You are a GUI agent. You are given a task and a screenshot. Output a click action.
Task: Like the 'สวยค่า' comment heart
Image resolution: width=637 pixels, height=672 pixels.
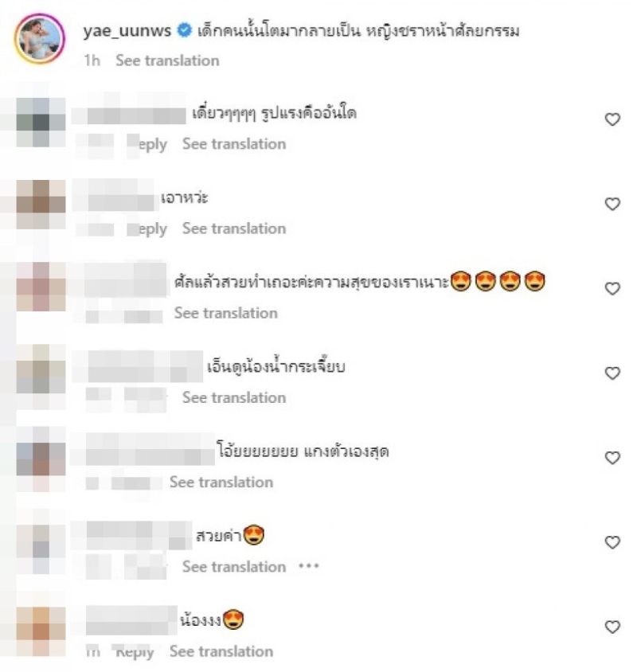[x=612, y=542]
